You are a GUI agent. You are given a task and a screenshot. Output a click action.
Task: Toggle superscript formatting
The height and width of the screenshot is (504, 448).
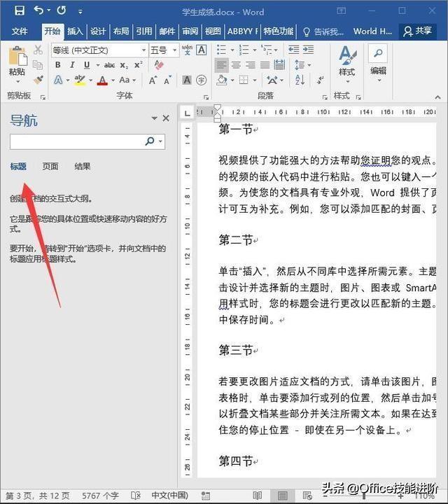point(138,65)
